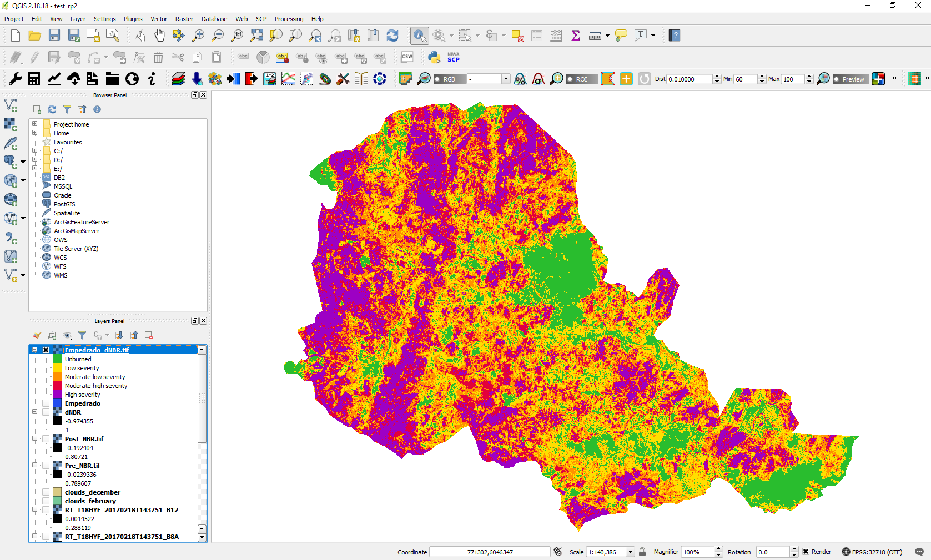The height and width of the screenshot is (560, 931).
Task: Enable the clouds_december layer checkbox
Action: [x=46, y=492]
